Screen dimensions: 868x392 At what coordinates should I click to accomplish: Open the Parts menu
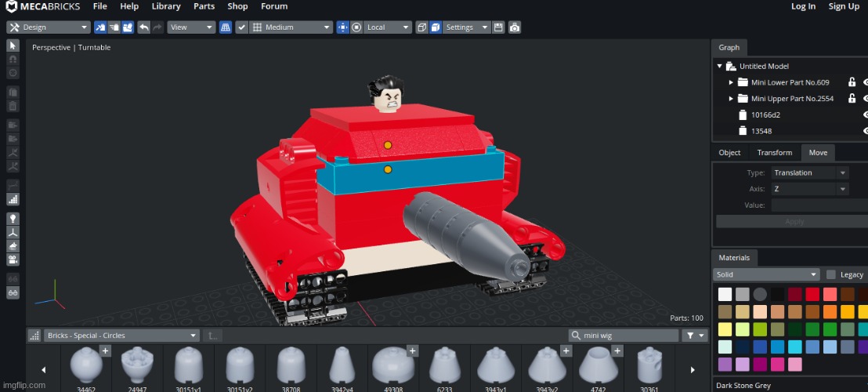point(204,6)
